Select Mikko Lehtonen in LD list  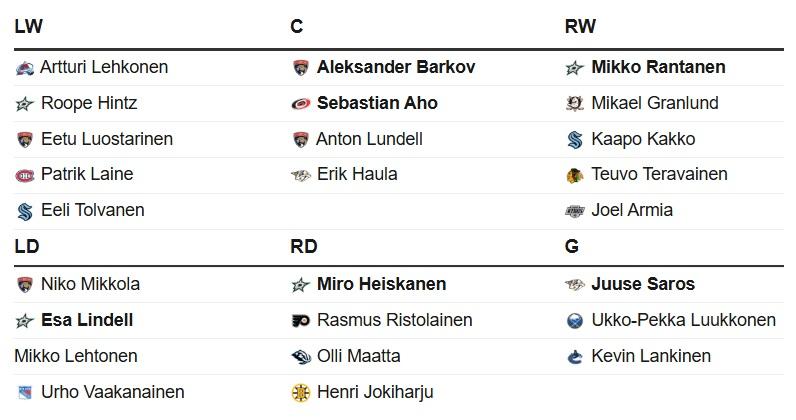click(76, 356)
